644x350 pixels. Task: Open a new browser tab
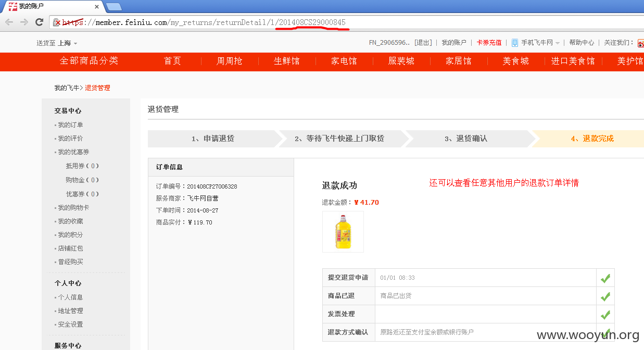113,7
